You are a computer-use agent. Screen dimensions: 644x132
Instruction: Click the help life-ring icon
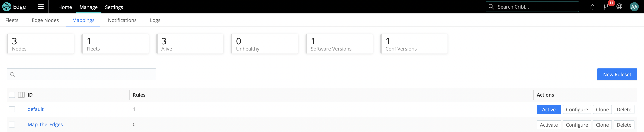click(619, 7)
